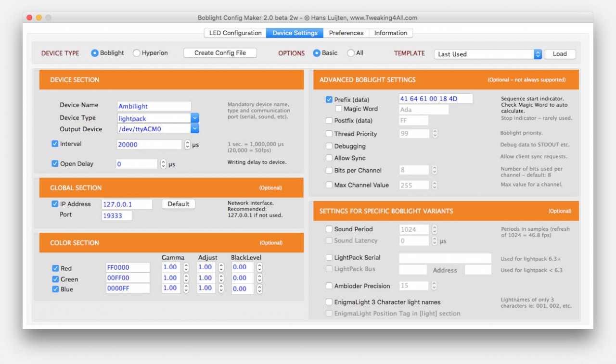The width and height of the screenshot is (616, 364).
Task: Click the Create Config File button
Action: pyautogui.click(x=219, y=53)
